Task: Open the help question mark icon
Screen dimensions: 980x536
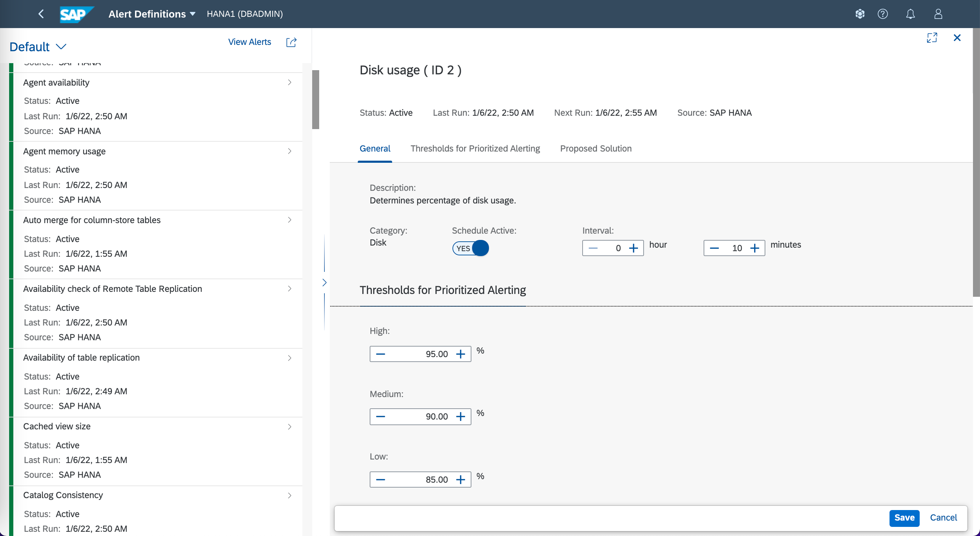Action: pos(882,14)
